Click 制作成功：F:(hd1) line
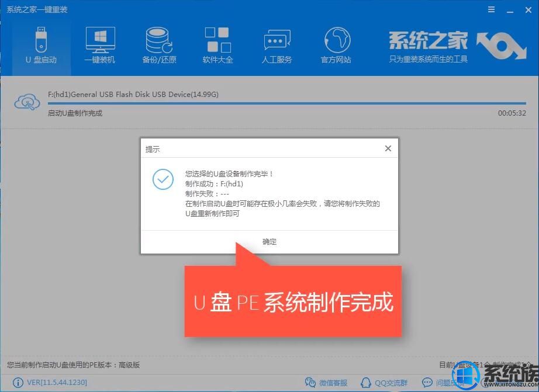The height and width of the screenshot is (392, 539). click(x=214, y=184)
